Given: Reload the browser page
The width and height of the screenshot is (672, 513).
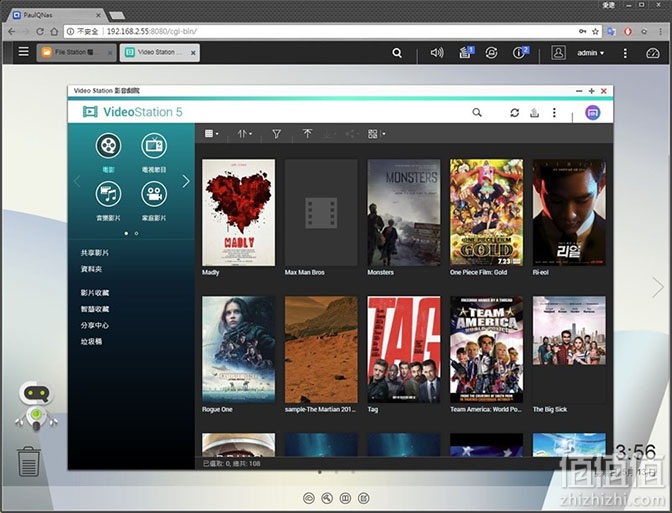Looking at the screenshot, I should pos(40,31).
